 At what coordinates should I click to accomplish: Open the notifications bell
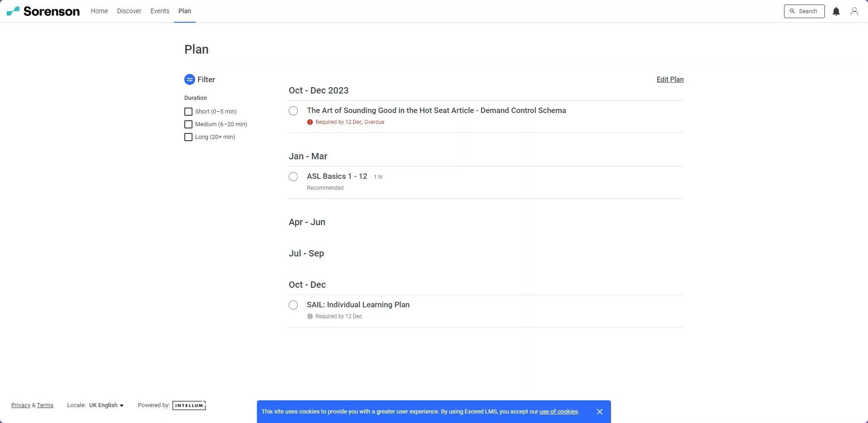[x=836, y=11]
